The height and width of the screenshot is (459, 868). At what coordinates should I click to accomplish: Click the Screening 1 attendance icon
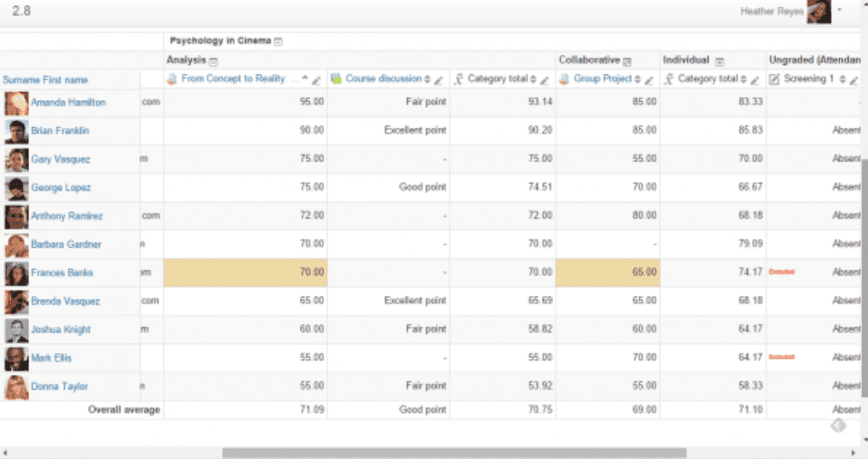click(x=775, y=79)
